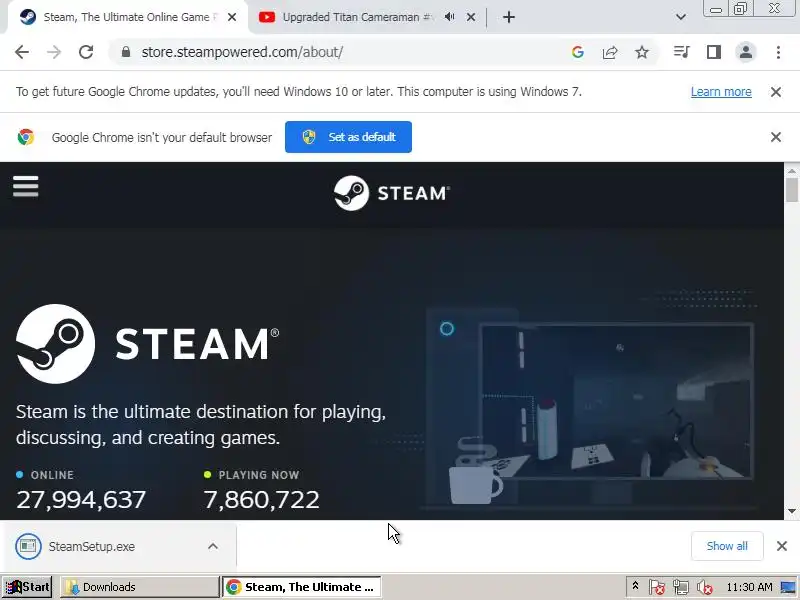Click the Portal game preview image

tap(617, 402)
